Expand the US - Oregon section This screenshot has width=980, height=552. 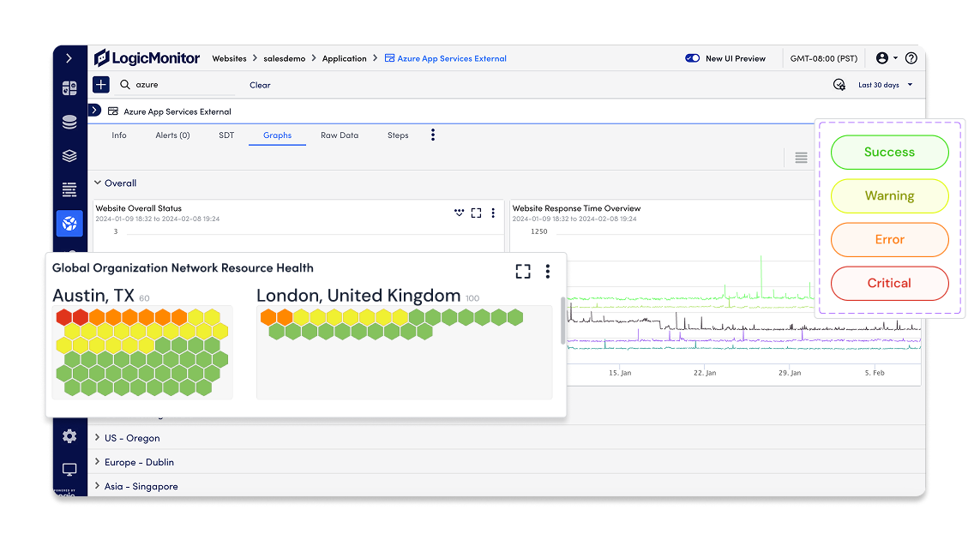click(x=98, y=438)
